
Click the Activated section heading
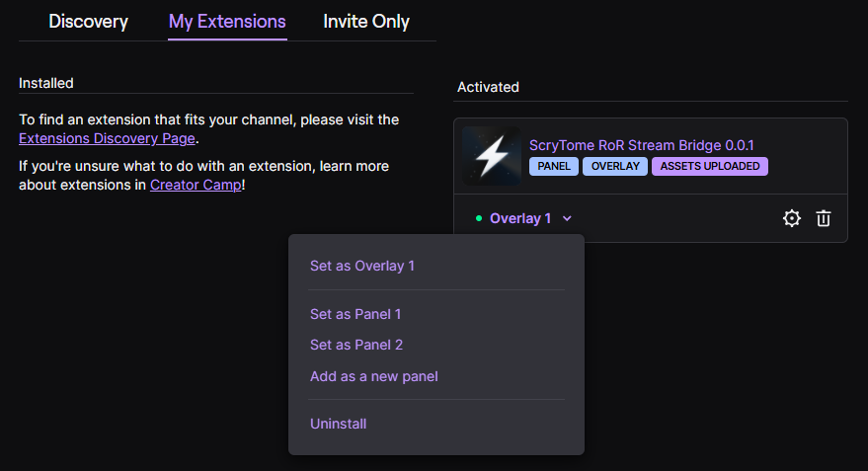click(488, 87)
